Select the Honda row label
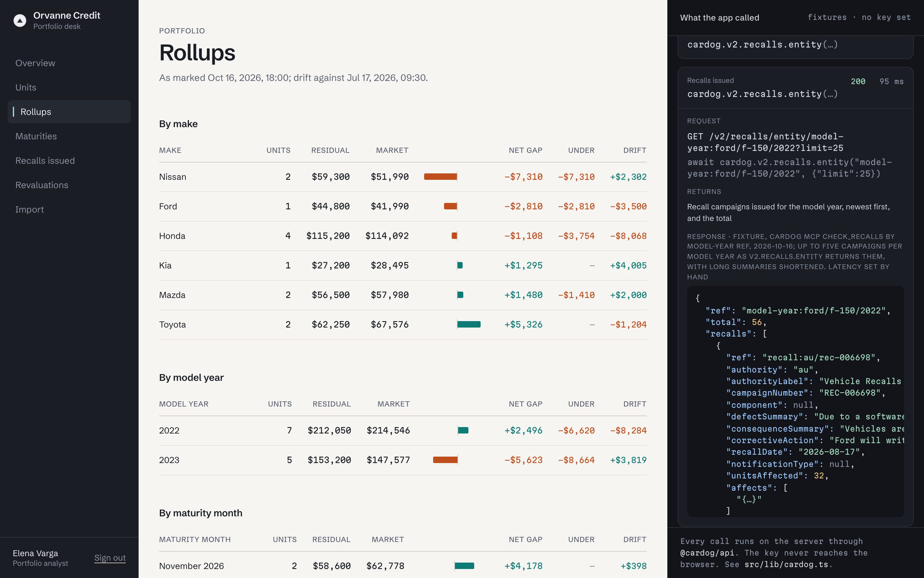Image resolution: width=924 pixels, height=578 pixels. click(172, 236)
